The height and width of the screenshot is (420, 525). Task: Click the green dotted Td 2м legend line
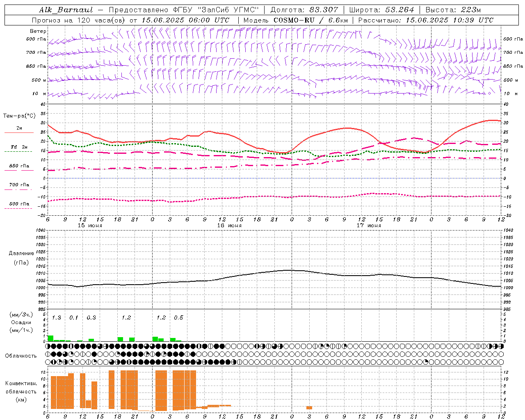click(x=18, y=151)
